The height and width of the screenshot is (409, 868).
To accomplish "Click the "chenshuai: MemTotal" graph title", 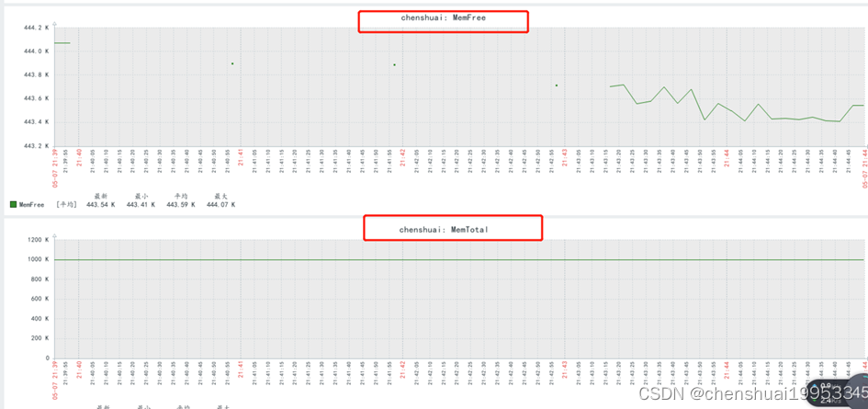I will coord(444,229).
